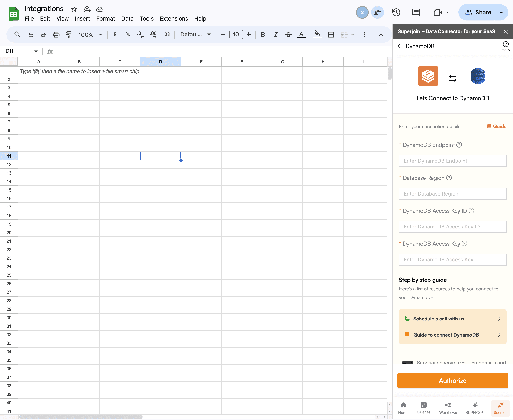Image resolution: width=513 pixels, height=420 pixels.
Task: Undo the last action
Action: pyautogui.click(x=31, y=35)
